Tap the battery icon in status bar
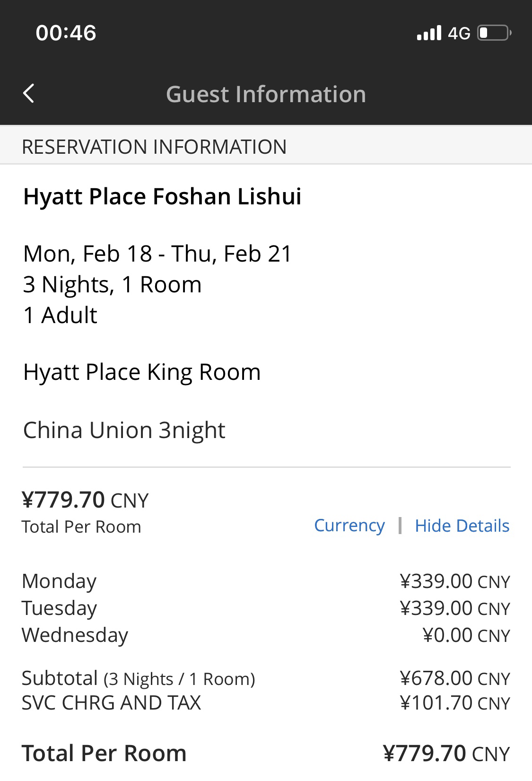Image resolution: width=532 pixels, height=781 pixels. [494, 33]
